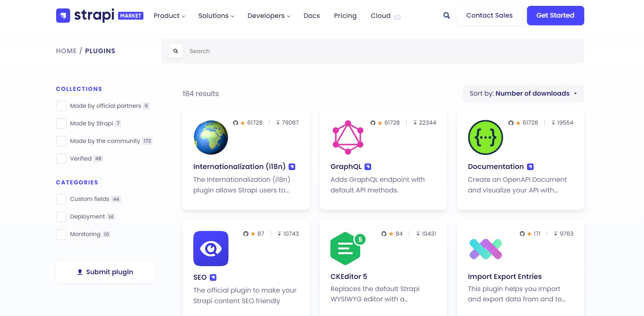644x316 pixels.
Task: Click Strapi badge beside GraphQL title
Action: 368,167
